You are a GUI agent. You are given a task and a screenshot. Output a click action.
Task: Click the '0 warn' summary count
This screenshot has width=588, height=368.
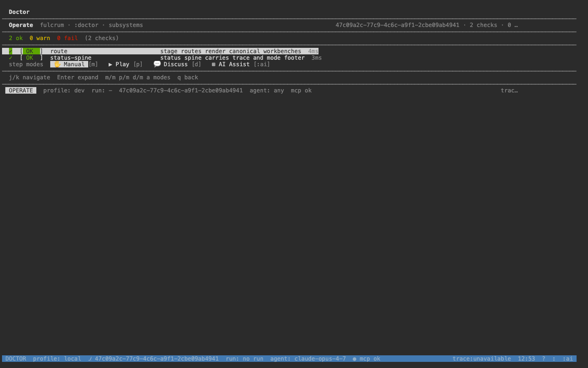point(40,38)
